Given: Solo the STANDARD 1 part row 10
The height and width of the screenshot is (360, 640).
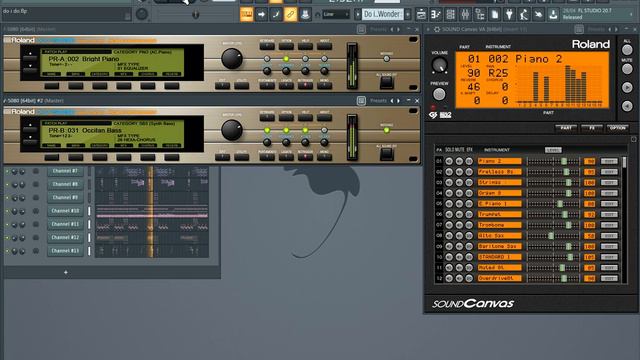Looking at the screenshot, I should pyautogui.click(x=449, y=257).
